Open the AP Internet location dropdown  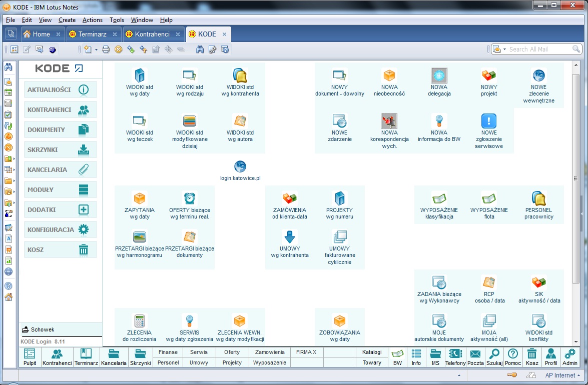(x=562, y=375)
